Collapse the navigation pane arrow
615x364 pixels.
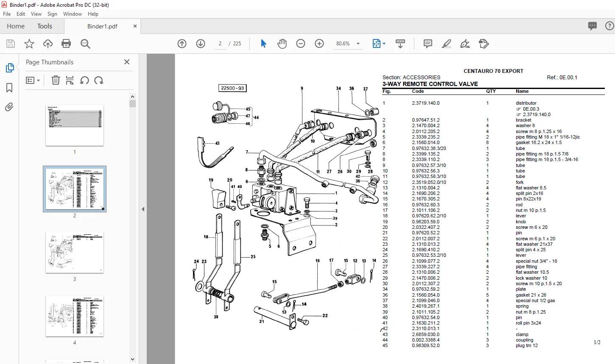(143, 209)
